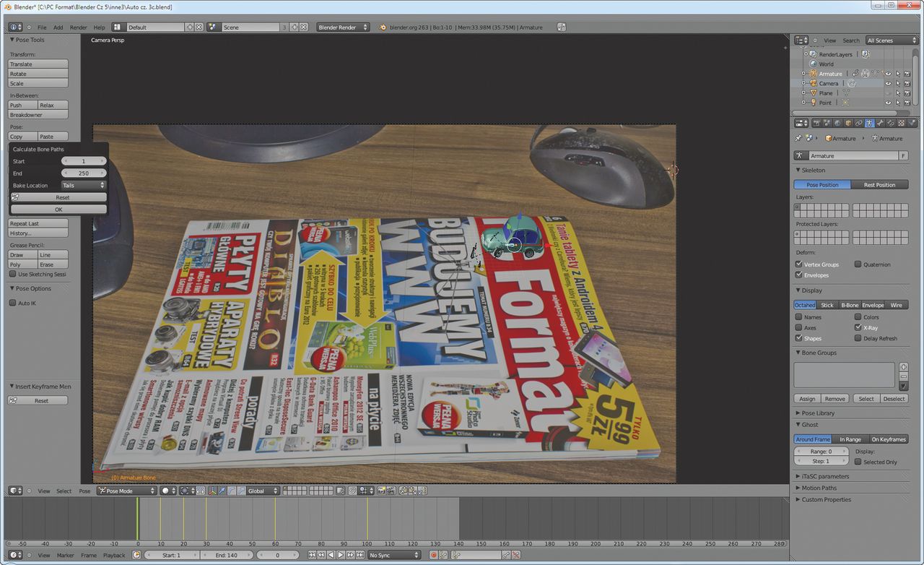Click add new scene plus icon
924x565 pixels.
click(x=293, y=27)
